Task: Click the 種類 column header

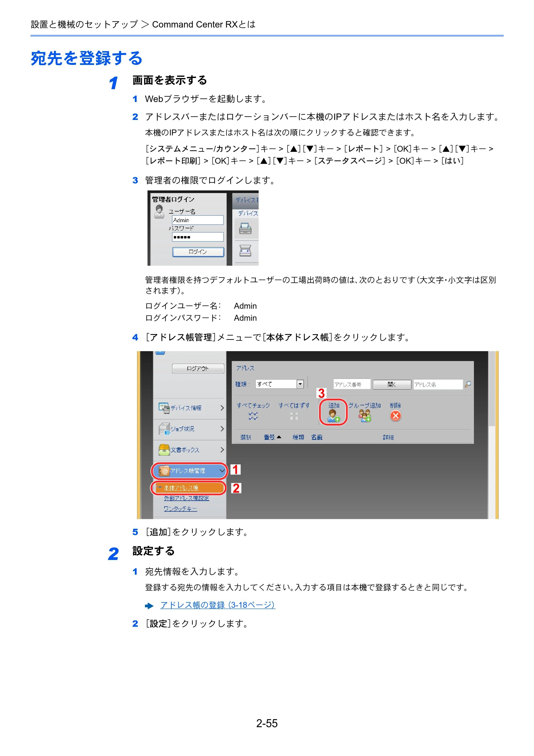Action: [x=298, y=437]
